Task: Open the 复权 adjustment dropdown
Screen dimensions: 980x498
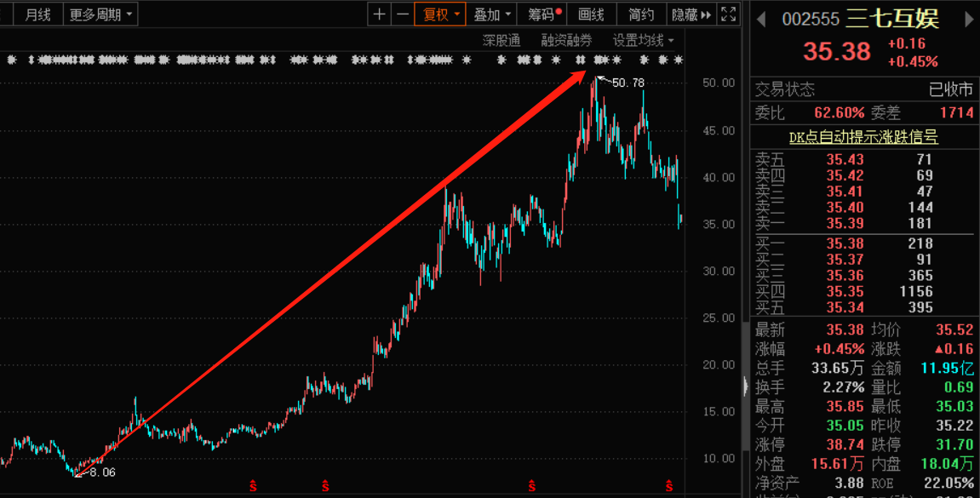Action: click(x=441, y=14)
